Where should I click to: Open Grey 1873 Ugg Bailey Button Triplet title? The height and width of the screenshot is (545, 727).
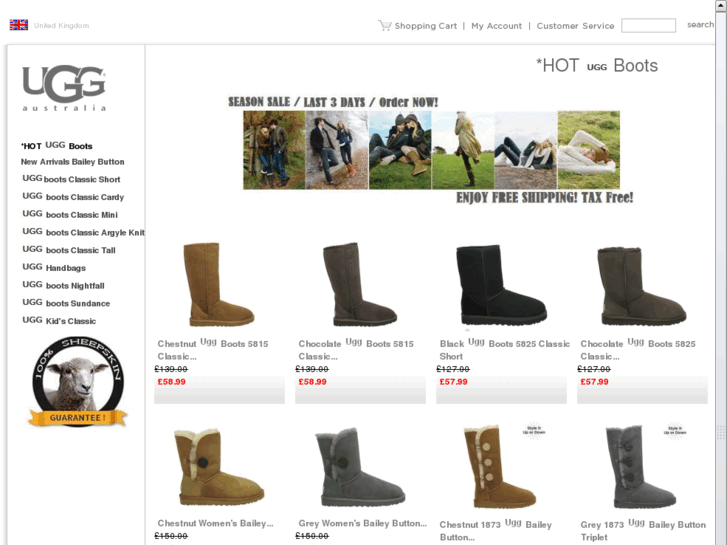[643, 531]
